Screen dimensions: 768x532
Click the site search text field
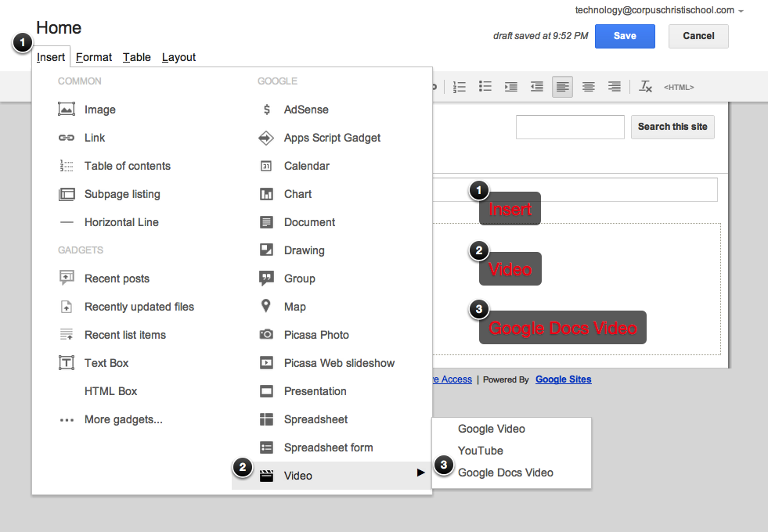point(570,128)
